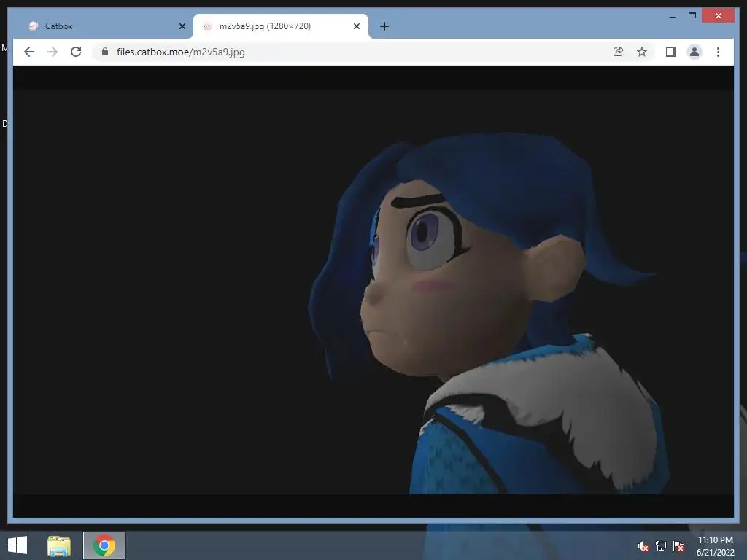
Task: Open Action Center flag icon
Action: tap(678, 546)
